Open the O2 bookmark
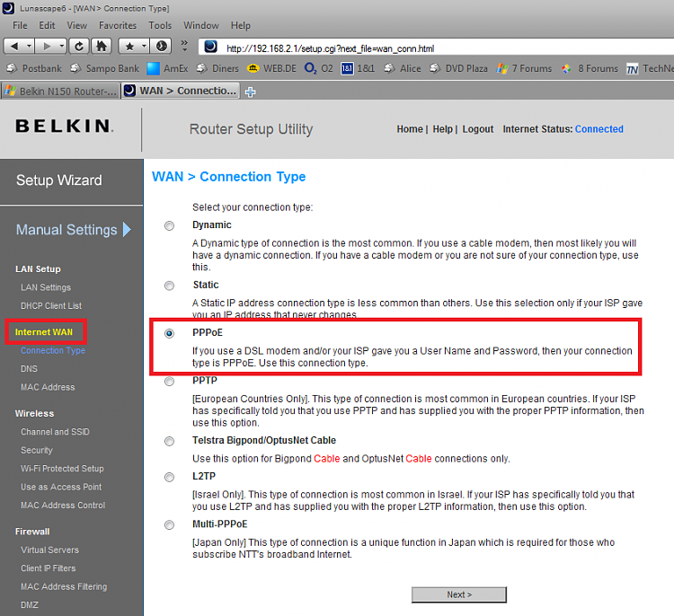674x616 pixels. coord(318,68)
